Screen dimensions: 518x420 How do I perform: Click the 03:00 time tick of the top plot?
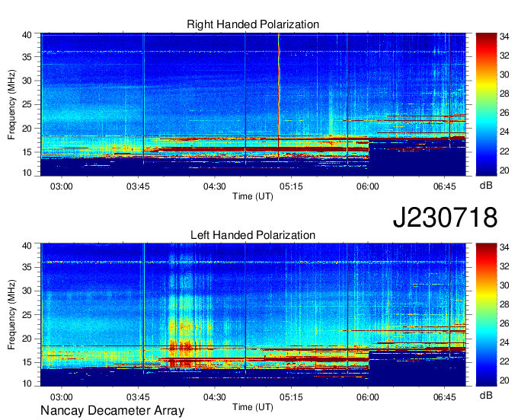point(62,186)
